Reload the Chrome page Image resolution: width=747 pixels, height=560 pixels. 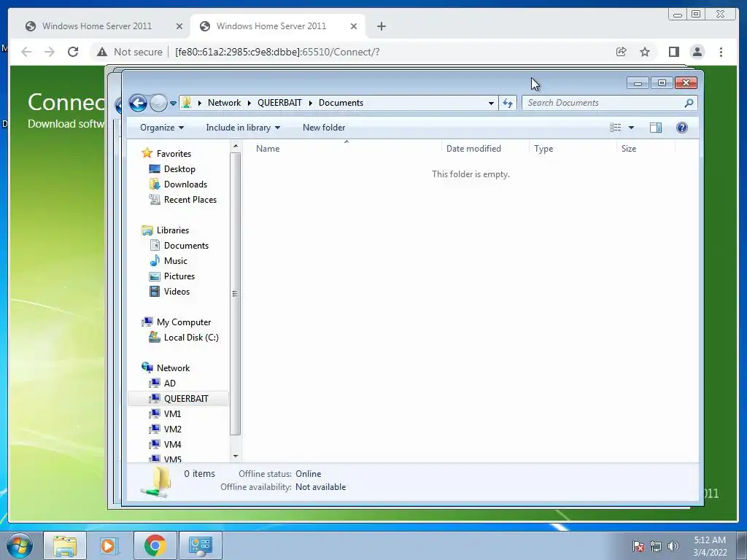[x=73, y=52]
